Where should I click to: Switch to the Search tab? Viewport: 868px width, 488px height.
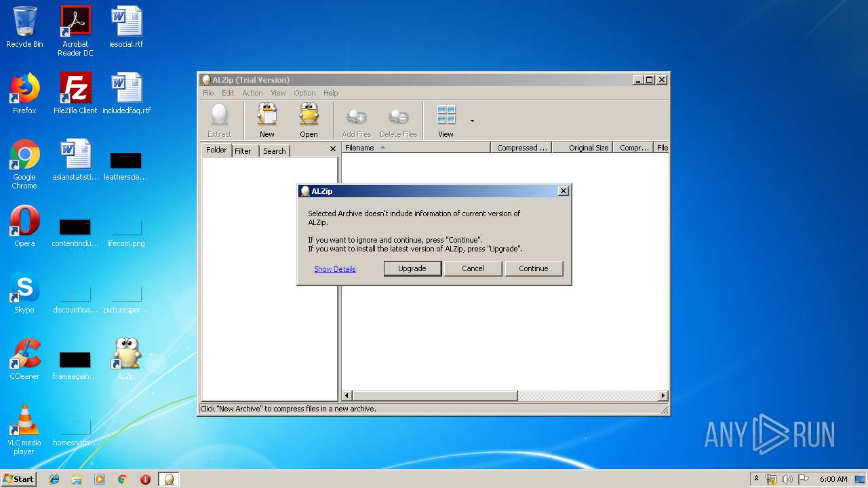[275, 151]
